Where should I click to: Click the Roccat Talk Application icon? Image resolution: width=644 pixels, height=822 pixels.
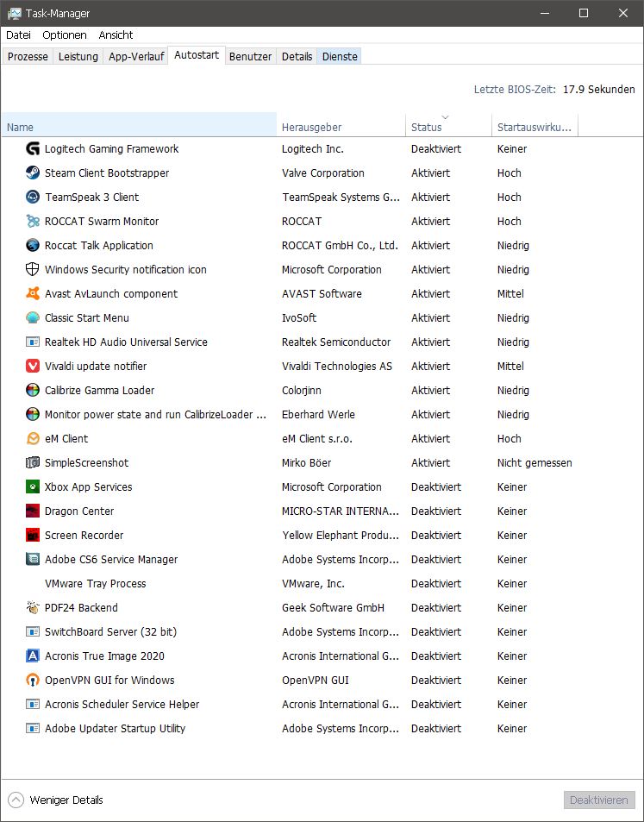pos(33,245)
